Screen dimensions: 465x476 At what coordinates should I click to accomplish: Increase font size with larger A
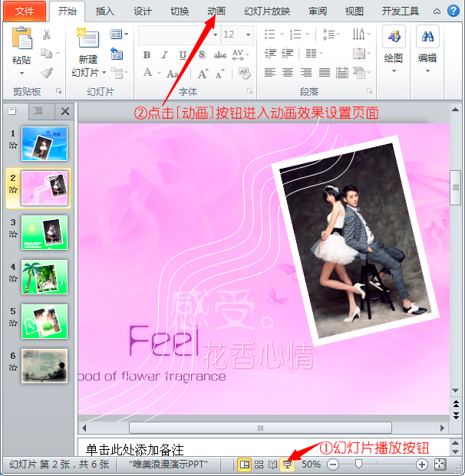203,74
